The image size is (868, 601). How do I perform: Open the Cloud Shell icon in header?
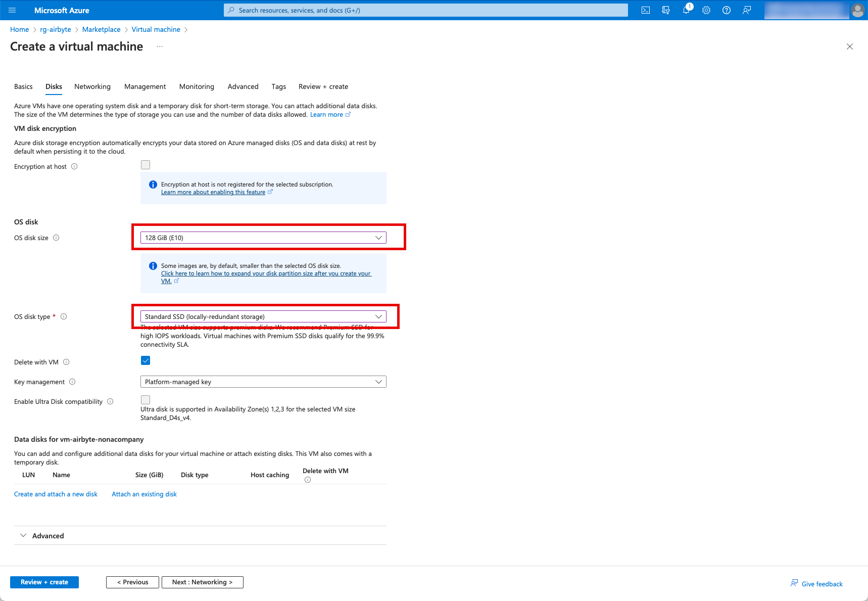[x=645, y=10]
